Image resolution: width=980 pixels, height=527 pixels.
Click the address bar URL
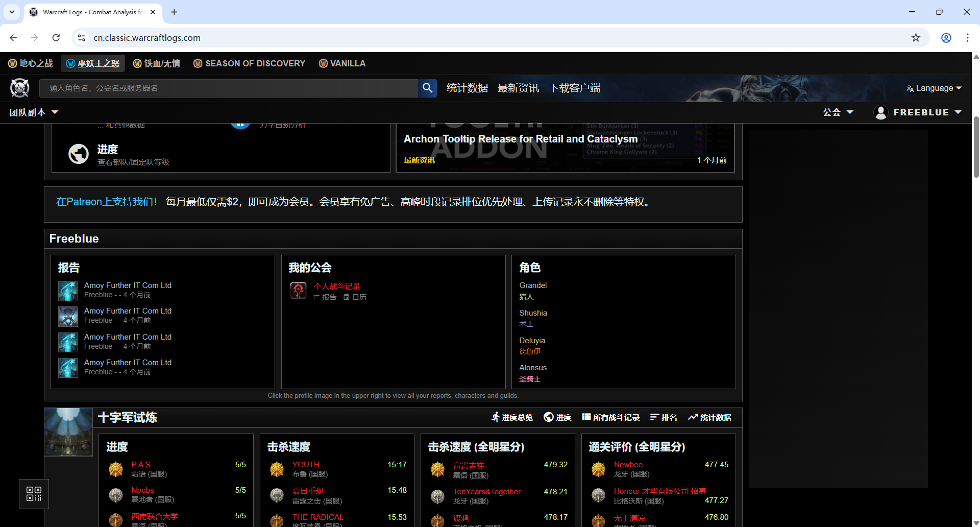(147, 38)
